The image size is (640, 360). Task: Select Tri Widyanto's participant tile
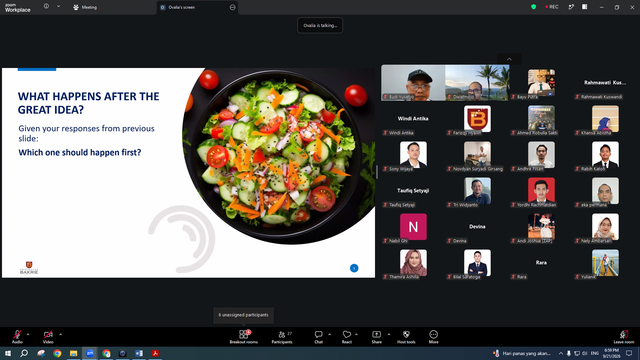click(x=477, y=191)
